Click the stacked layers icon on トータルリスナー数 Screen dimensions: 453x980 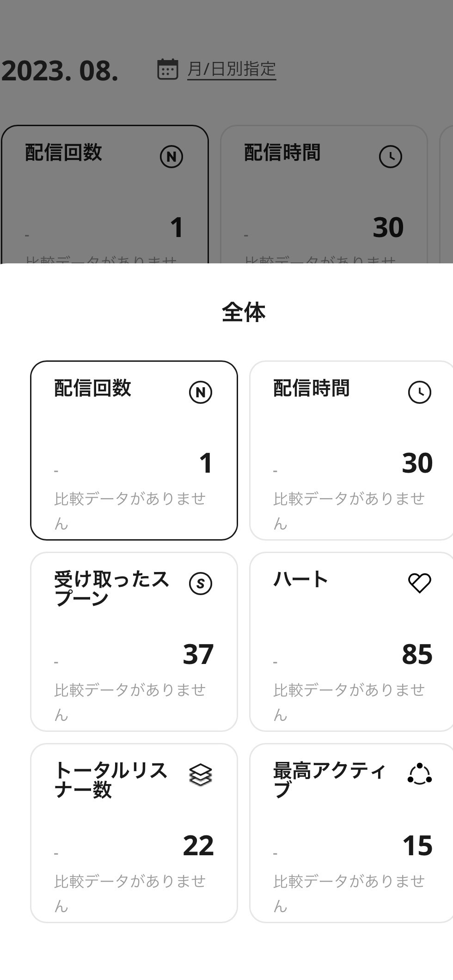coord(200,775)
